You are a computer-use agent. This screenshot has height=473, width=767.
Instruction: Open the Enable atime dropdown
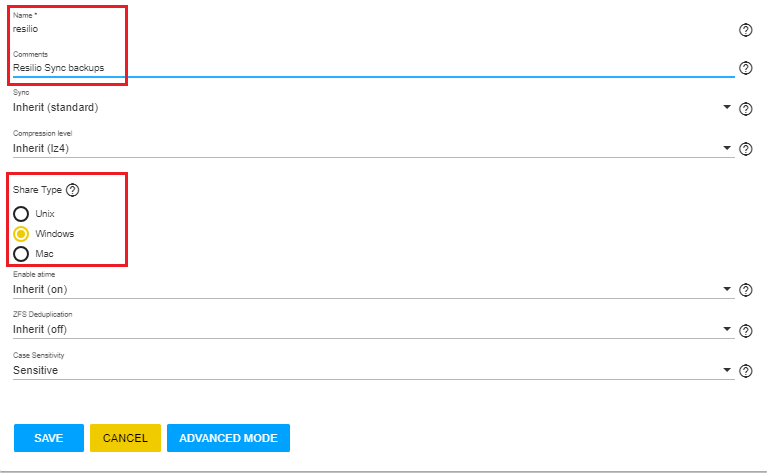(370, 289)
